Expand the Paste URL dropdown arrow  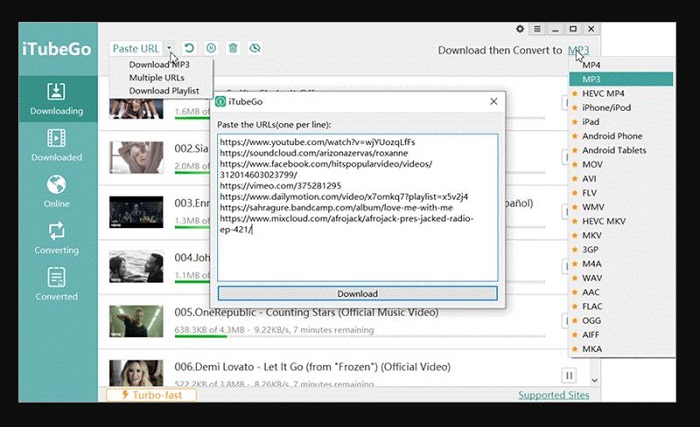point(169,48)
